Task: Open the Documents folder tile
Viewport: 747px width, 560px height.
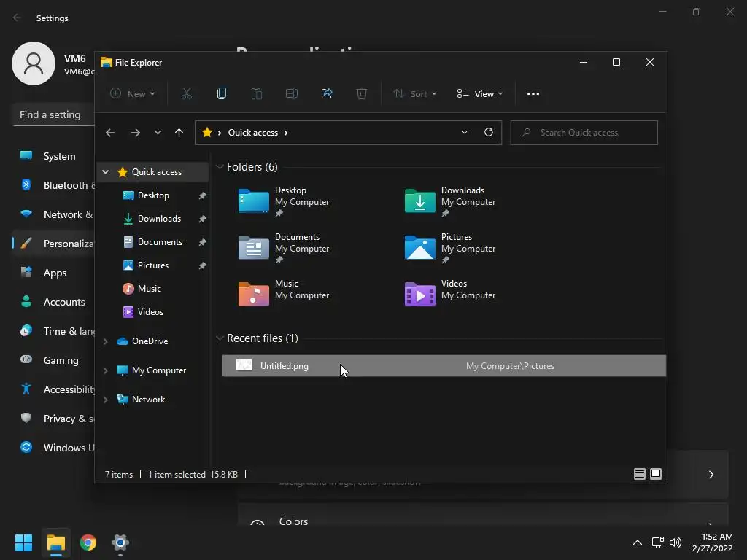Action: point(284,248)
